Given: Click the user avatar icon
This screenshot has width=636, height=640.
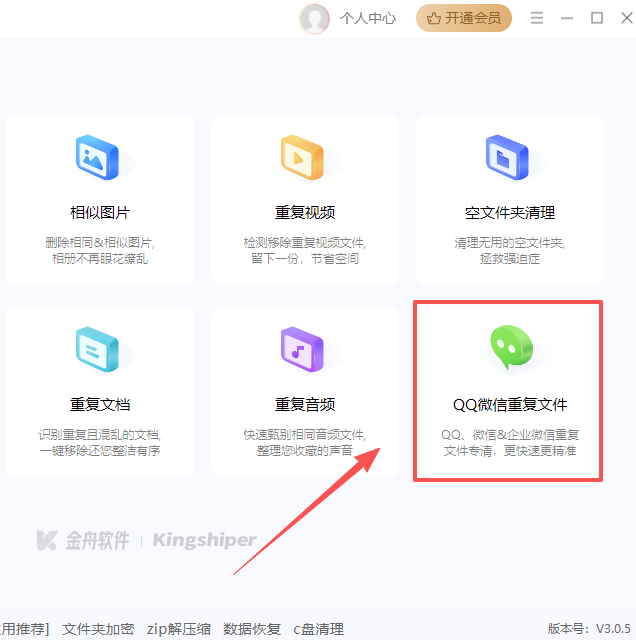Looking at the screenshot, I should [x=315, y=18].
